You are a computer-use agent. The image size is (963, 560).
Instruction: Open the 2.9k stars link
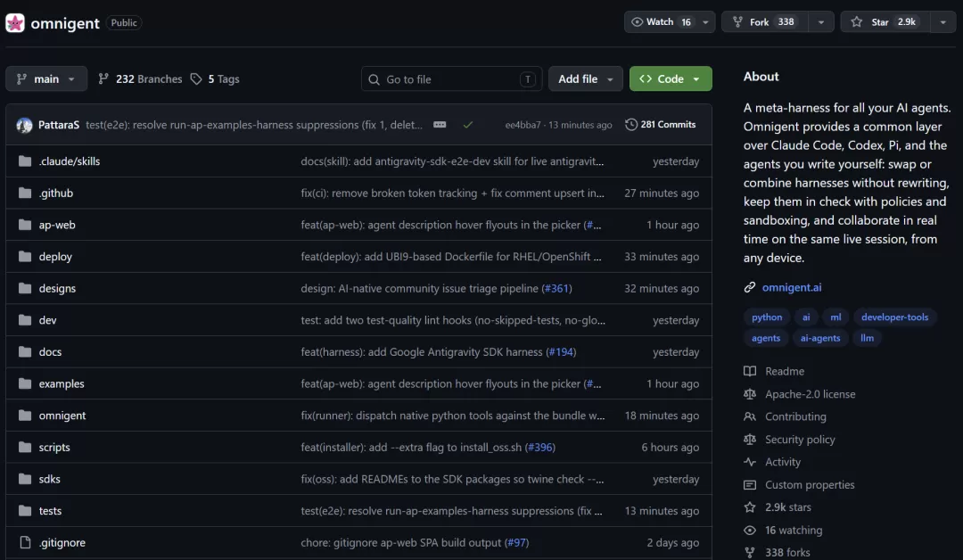pyautogui.click(x=788, y=507)
